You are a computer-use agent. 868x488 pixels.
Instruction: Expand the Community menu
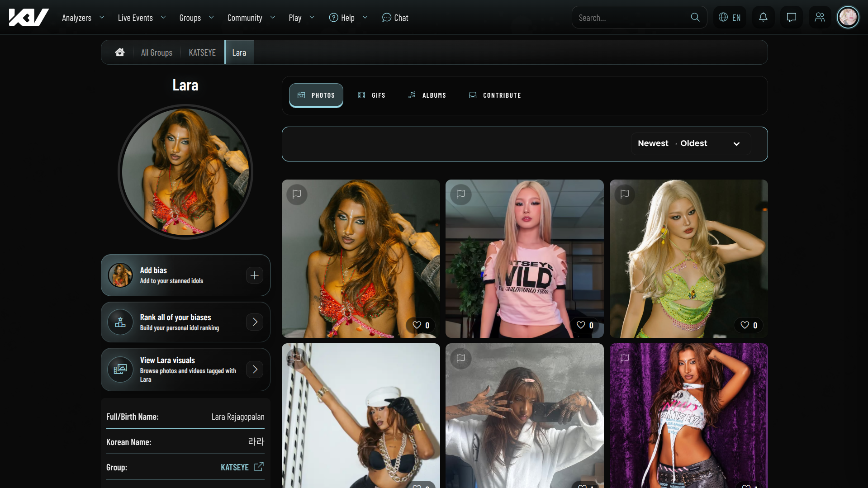pyautogui.click(x=251, y=18)
